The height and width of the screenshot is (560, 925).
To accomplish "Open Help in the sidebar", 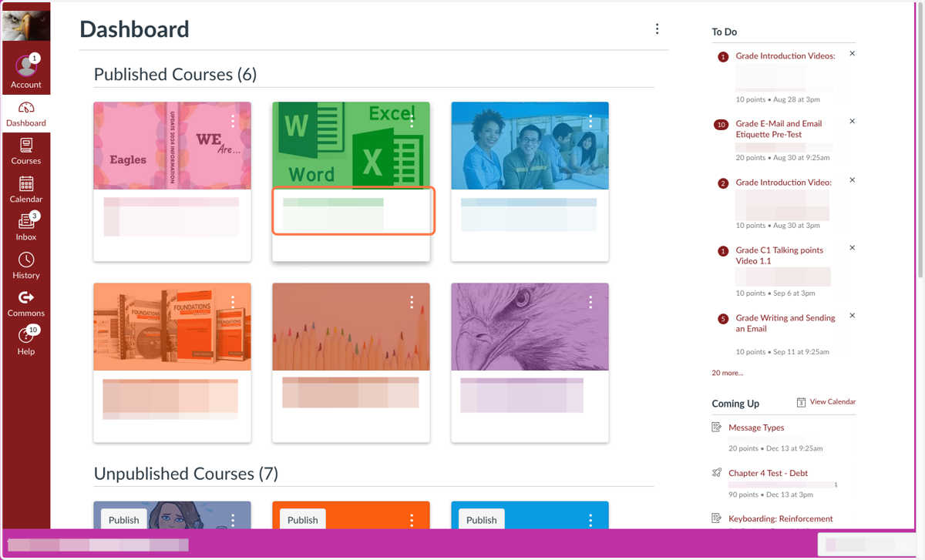I will click(x=26, y=341).
